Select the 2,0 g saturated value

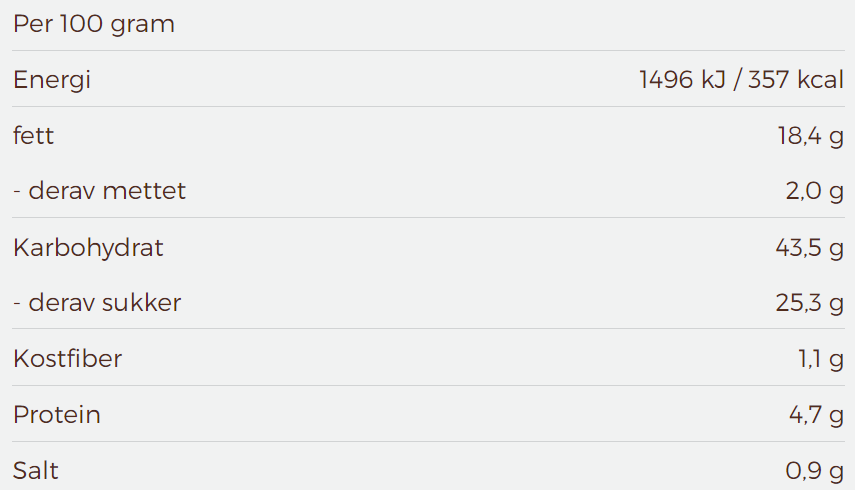point(815,192)
